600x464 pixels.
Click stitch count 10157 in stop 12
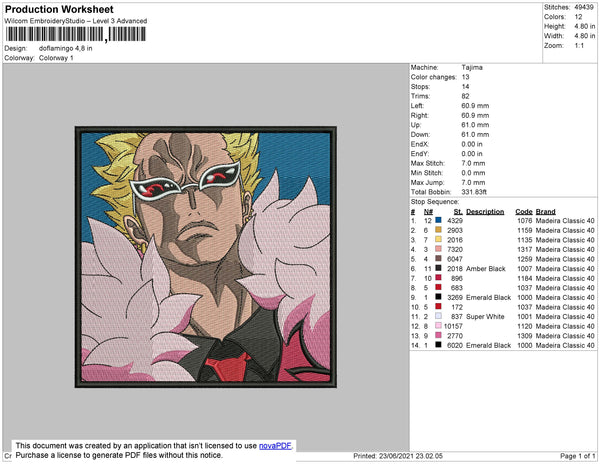click(453, 326)
